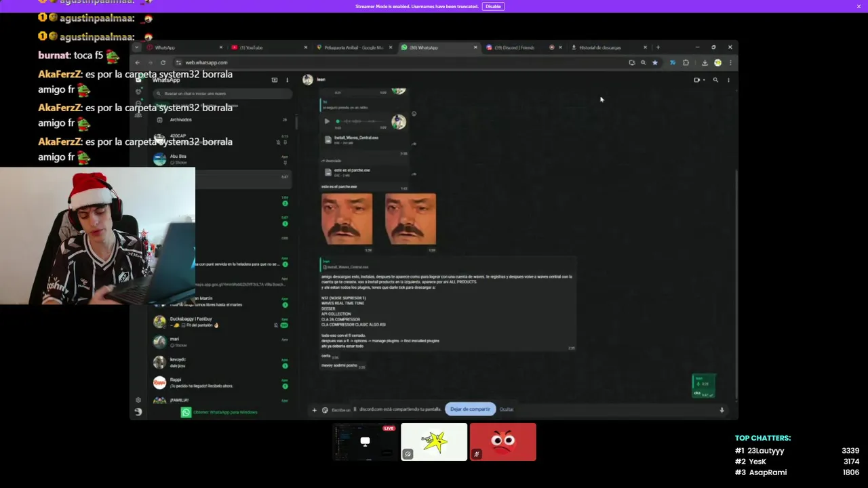Open the lean contact header avatar

pyautogui.click(x=307, y=80)
